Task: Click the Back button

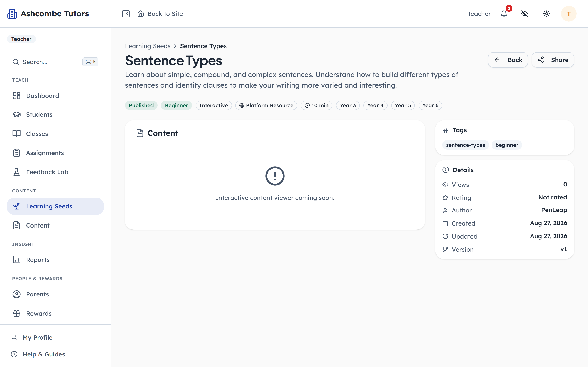Action: click(508, 60)
